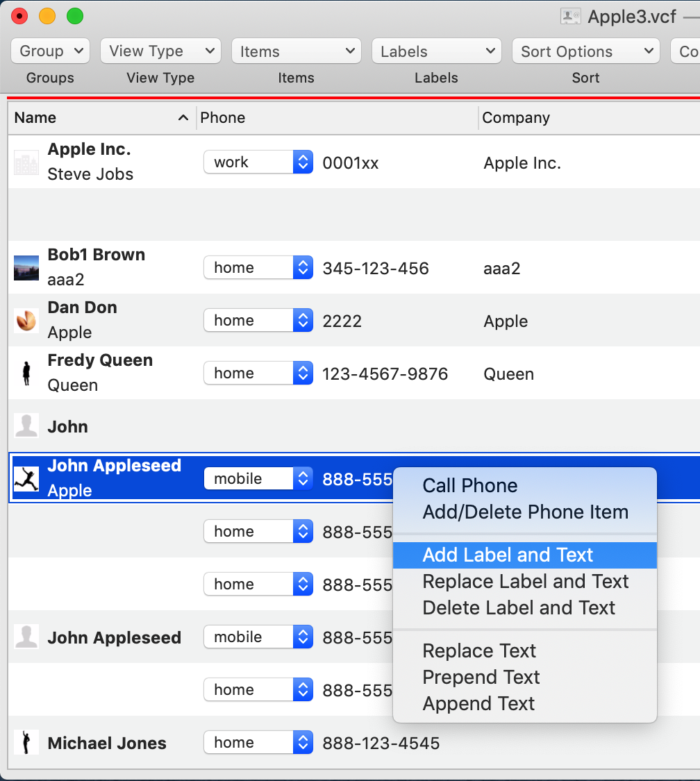
Task: Click Michael Jones' contact picture icon
Action: coord(26,743)
